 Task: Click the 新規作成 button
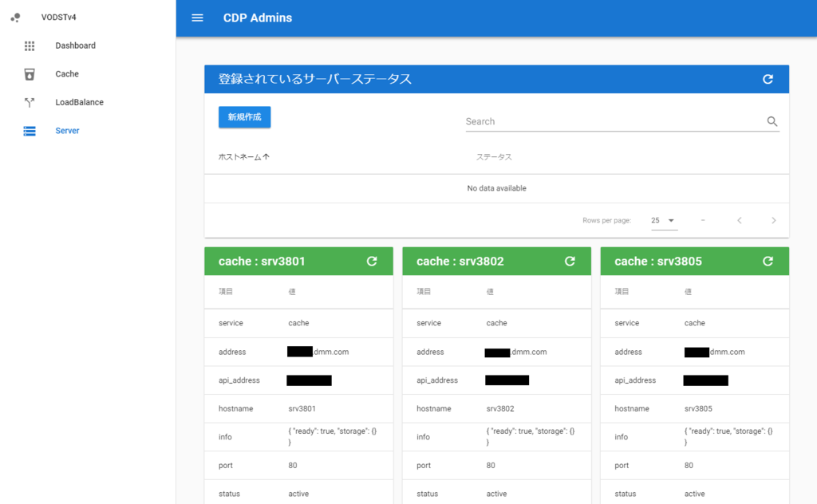[244, 117]
